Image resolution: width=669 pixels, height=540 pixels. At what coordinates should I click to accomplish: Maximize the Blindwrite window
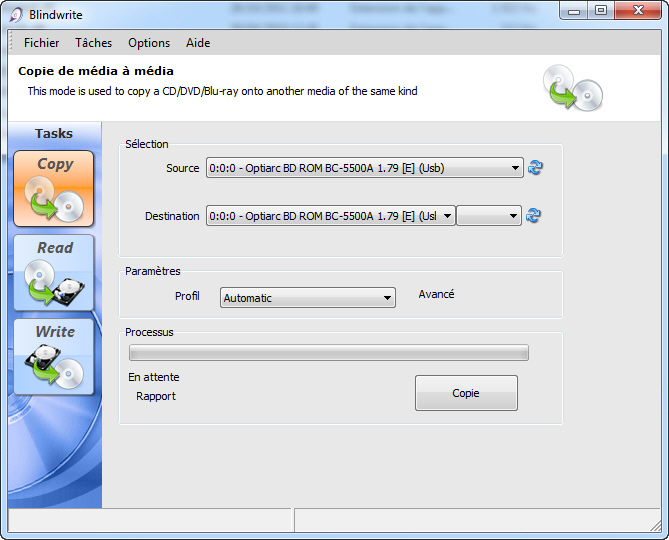tap(601, 11)
